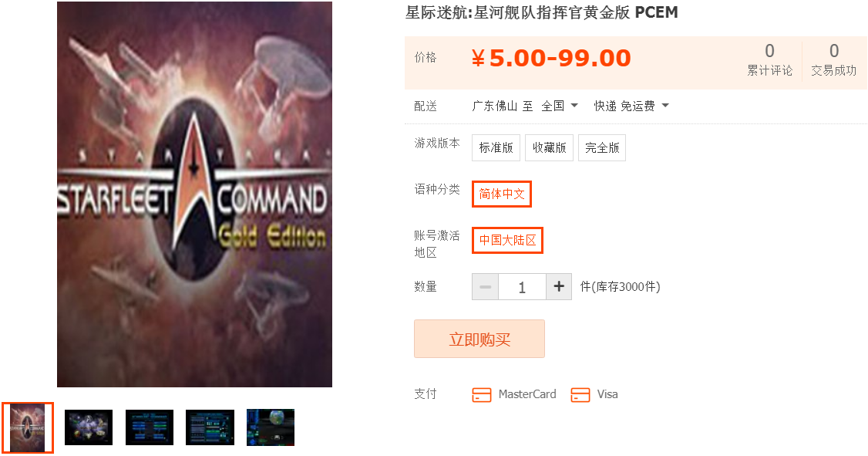Open the 交易成功 transactions count
This screenshot has height=456, width=868.
[833, 60]
